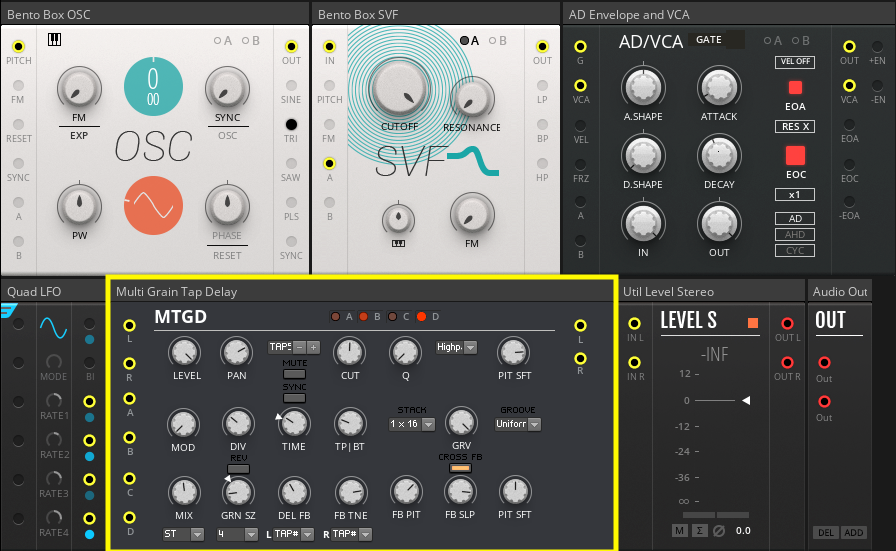
Task: Click the TIME knob in MTGD
Action: 294,424
